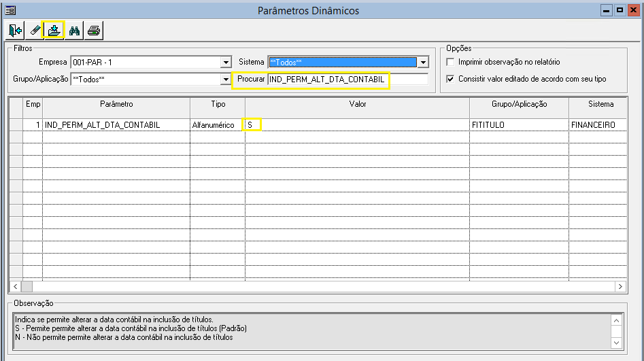Viewport: 644px width, 361px height.
Task: Open the Empresa dropdown
Action: [x=226, y=63]
